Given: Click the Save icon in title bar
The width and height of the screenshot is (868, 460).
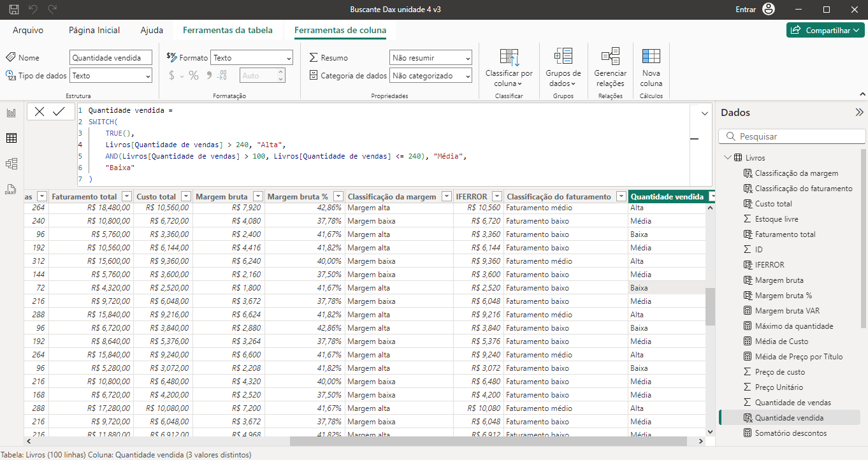Looking at the screenshot, I should point(13,10).
